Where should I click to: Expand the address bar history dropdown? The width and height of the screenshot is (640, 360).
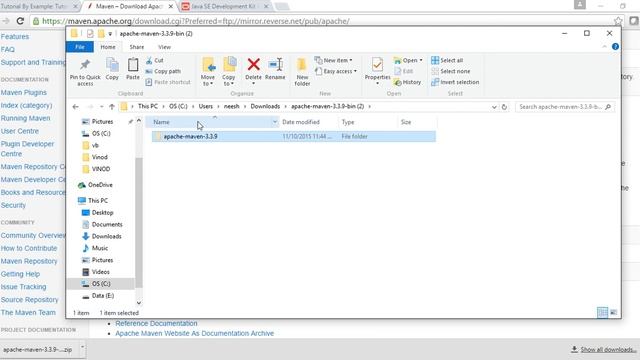[x=494, y=107]
